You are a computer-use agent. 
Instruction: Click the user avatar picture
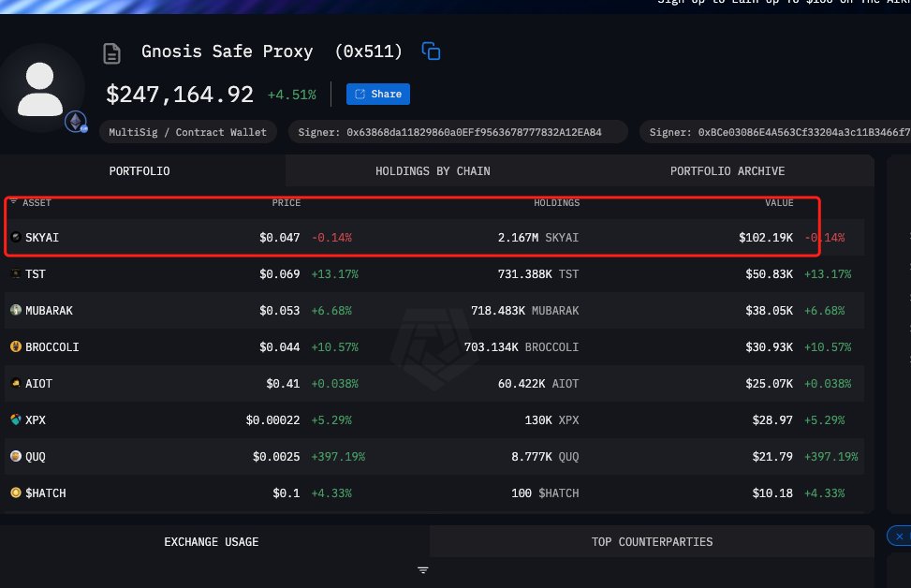(x=40, y=88)
